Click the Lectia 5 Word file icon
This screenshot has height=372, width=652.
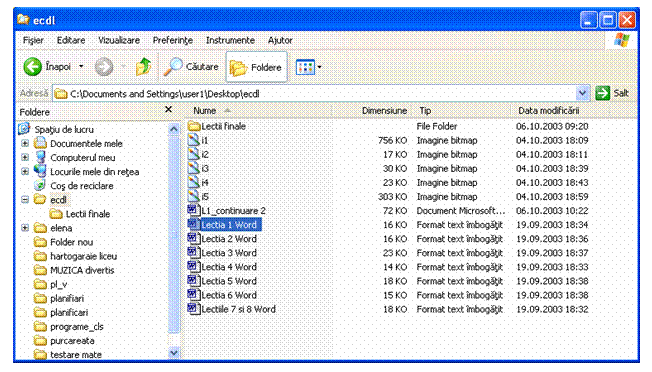coord(194,281)
